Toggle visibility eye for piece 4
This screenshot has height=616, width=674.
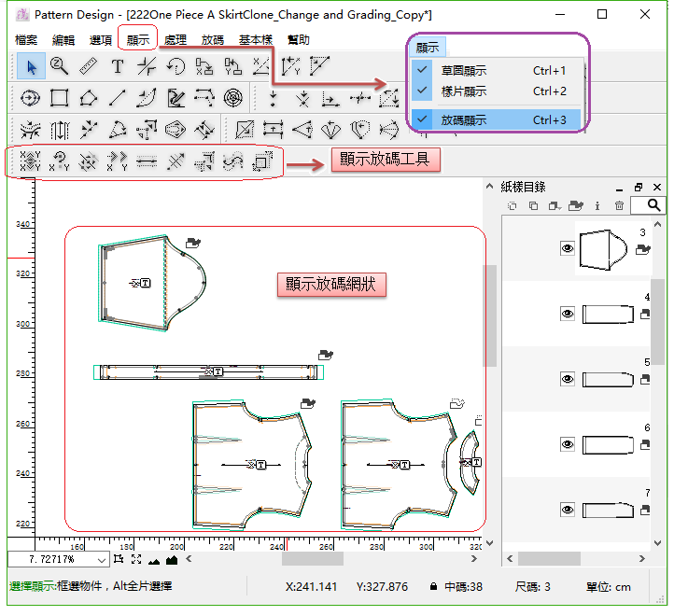[568, 314]
